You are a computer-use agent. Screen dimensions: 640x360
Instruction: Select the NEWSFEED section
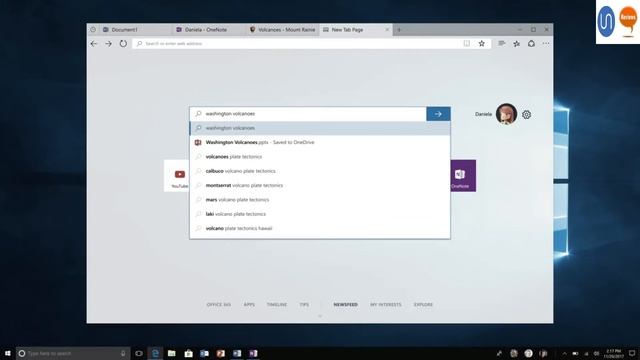coord(345,304)
